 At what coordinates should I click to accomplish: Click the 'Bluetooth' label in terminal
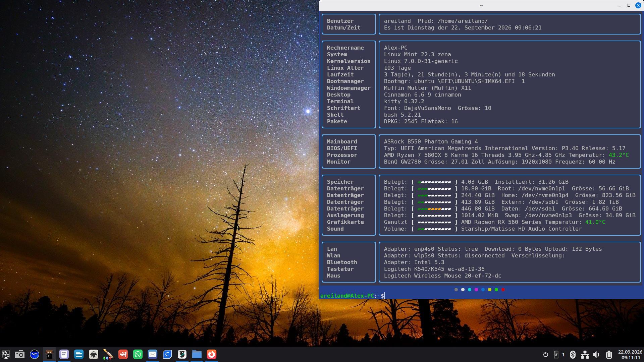pyautogui.click(x=342, y=262)
